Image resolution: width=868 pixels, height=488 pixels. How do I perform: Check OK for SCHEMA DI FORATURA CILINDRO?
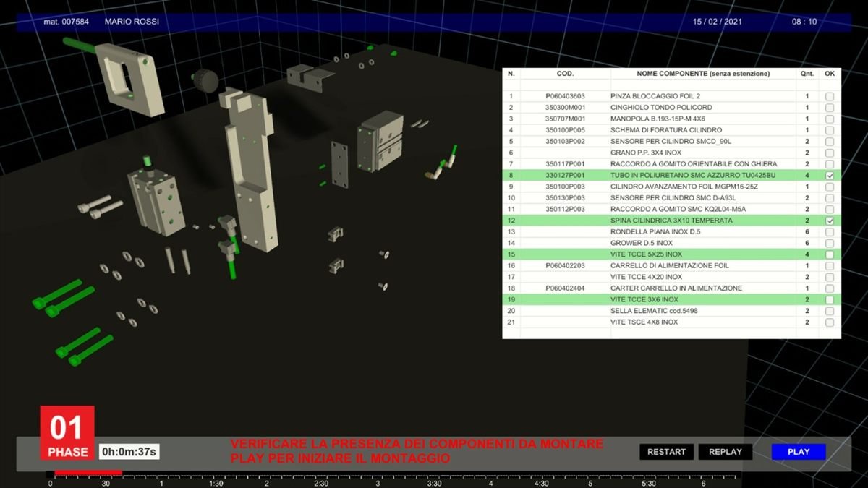point(830,130)
